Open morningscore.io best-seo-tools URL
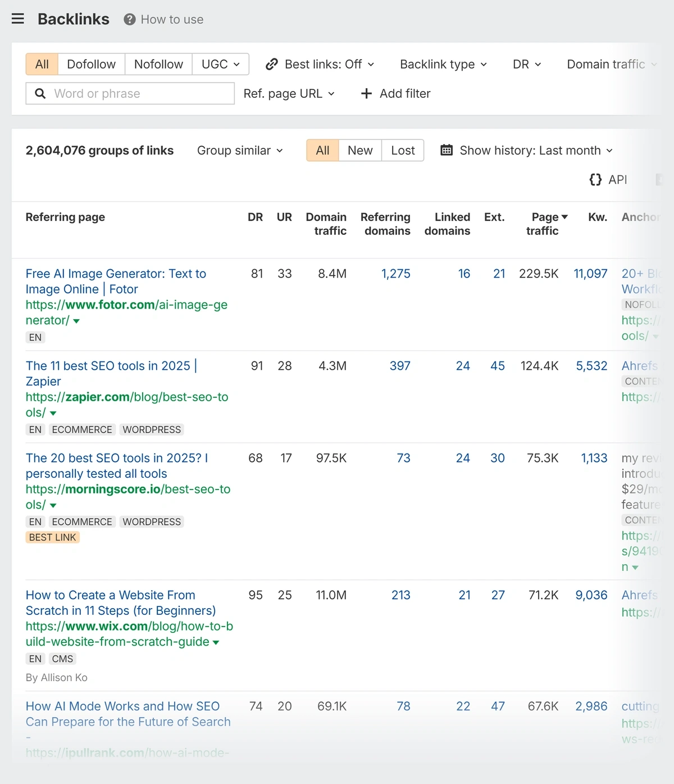The height and width of the screenshot is (784, 674). tap(128, 497)
